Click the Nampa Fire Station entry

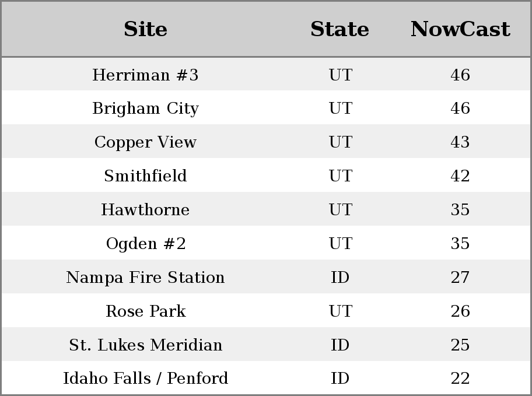pos(145,277)
